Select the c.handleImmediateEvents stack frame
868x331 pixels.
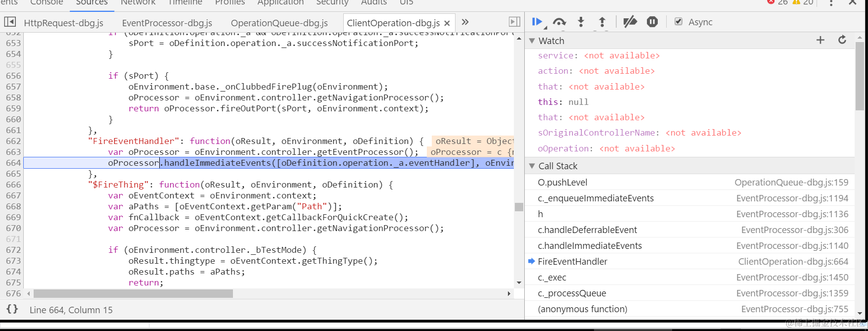[690, 245]
